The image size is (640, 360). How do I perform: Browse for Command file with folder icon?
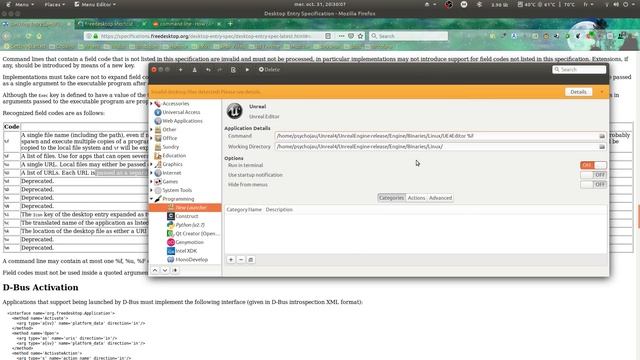click(602, 136)
